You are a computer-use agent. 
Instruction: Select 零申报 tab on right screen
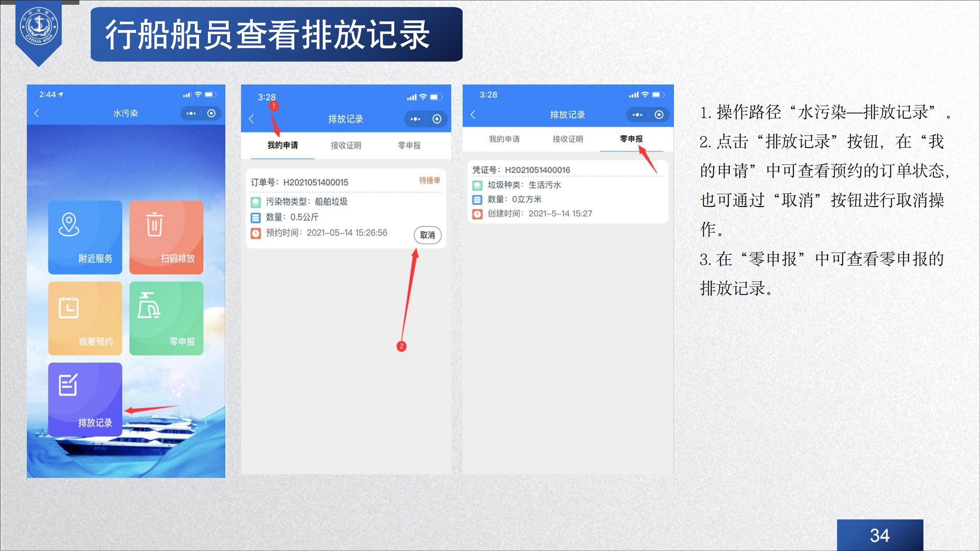click(x=631, y=139)
